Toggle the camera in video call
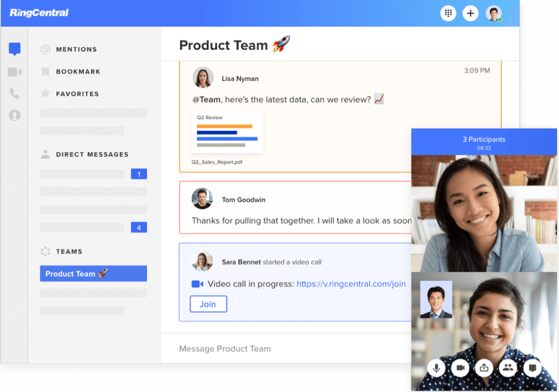The width and height of the screenshot is (559, 392). pyautogui.click(x=460, y=368)
